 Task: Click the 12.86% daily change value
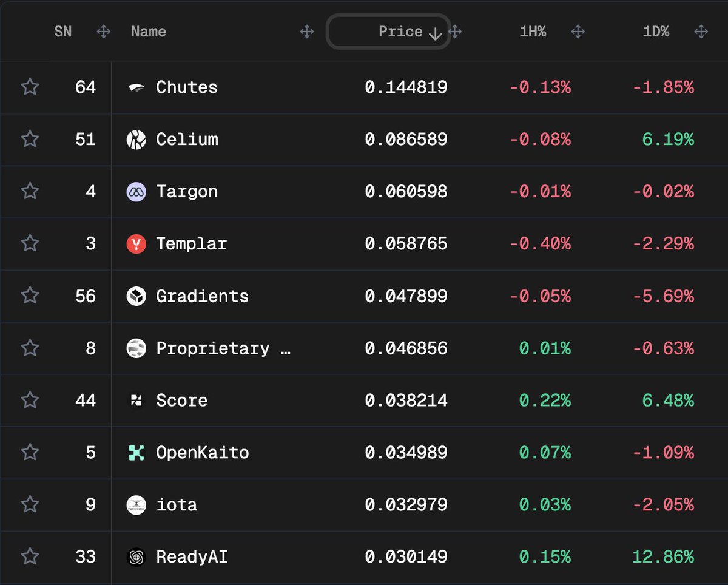[663, 557]
